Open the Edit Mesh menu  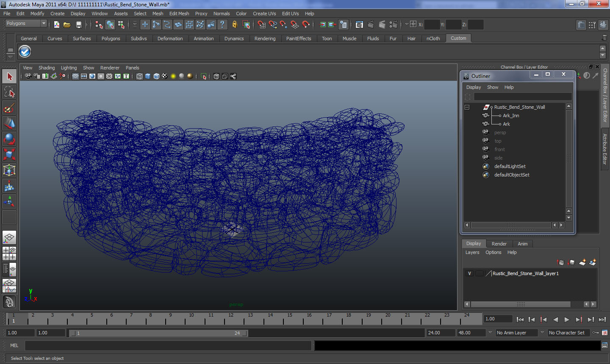(x=179, y=14)
